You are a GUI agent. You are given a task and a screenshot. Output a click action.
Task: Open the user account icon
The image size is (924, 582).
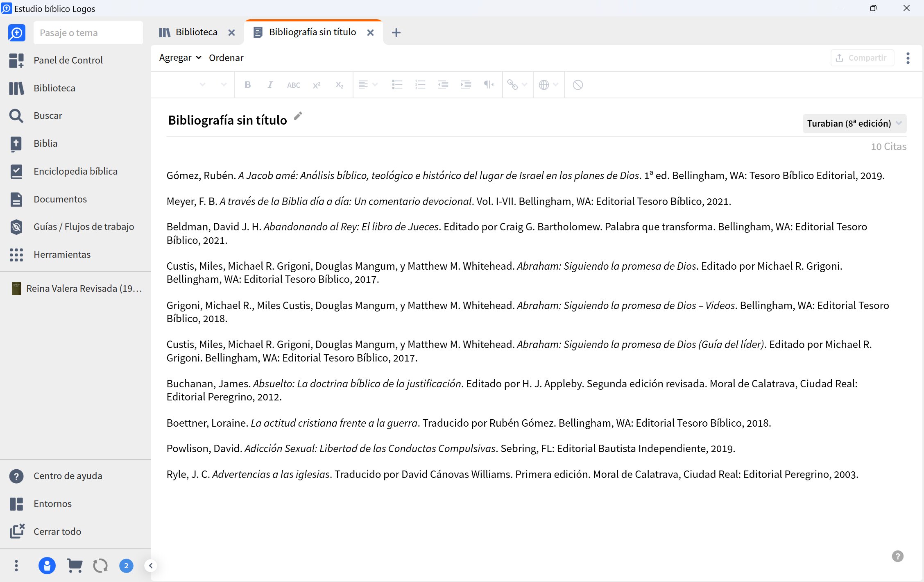coord(47,566)
